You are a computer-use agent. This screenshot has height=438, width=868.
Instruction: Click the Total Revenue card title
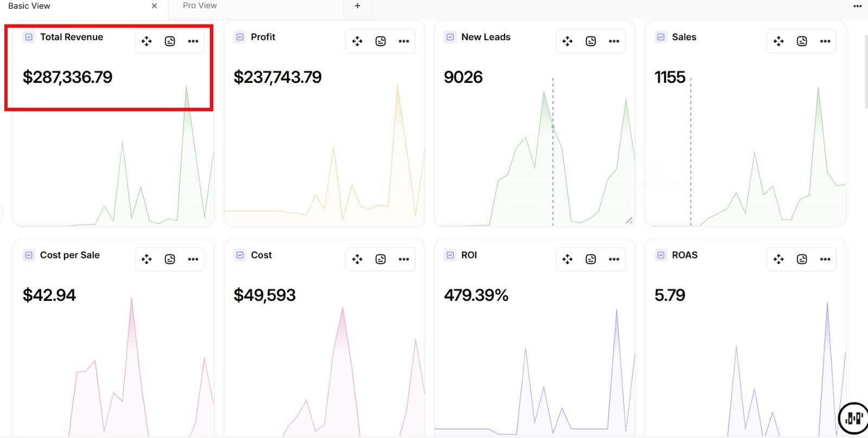click(x=72, y=37)
